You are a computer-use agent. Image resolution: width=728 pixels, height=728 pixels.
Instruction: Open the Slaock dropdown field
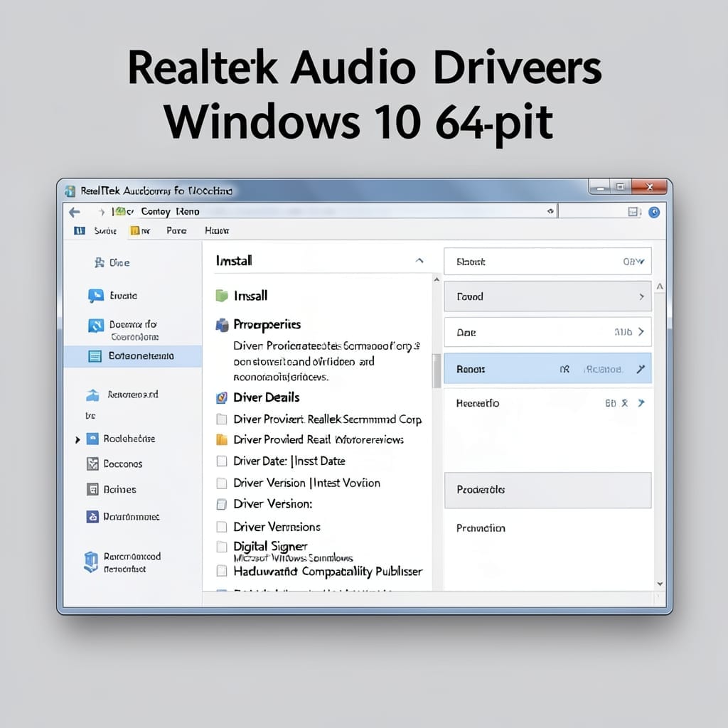[x=547, y=262]
